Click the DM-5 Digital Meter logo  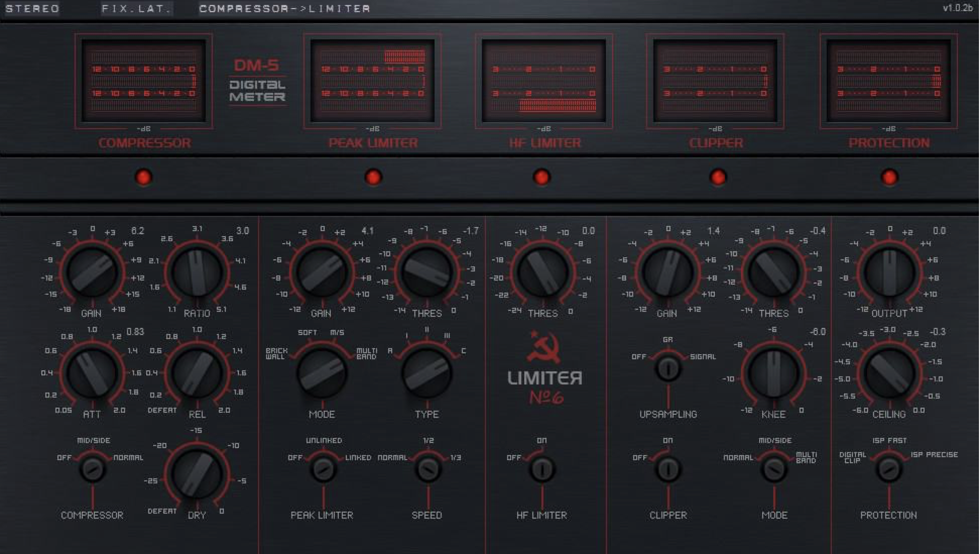(257, 81)
